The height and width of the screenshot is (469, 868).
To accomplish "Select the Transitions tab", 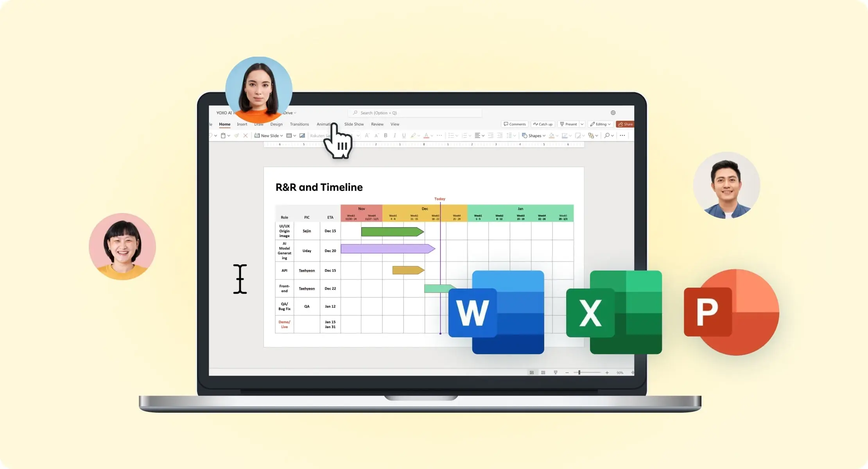I will 299,124.
